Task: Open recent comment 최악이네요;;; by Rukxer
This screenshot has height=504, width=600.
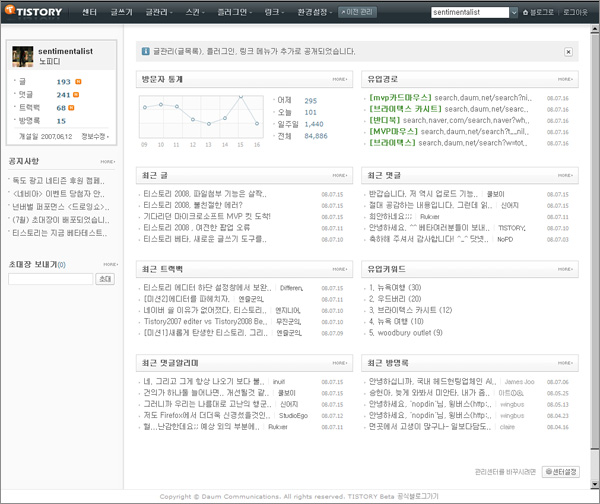Action: point(390,216)
